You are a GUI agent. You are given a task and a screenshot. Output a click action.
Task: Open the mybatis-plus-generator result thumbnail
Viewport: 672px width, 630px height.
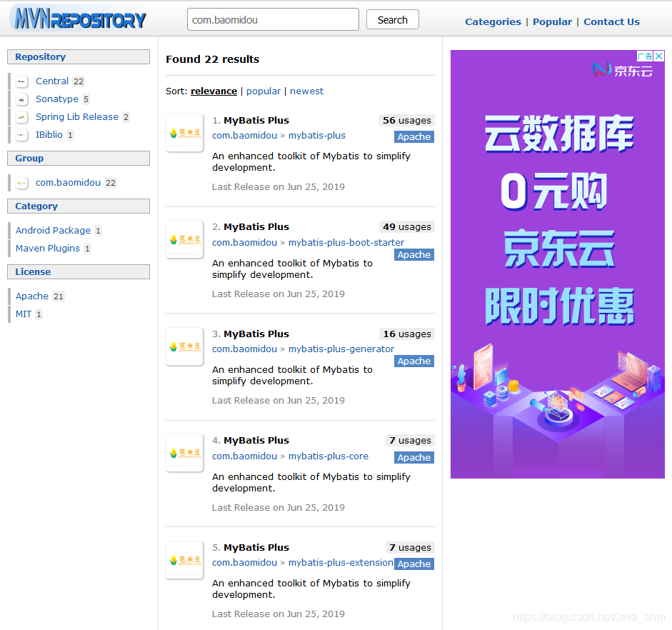185,346
